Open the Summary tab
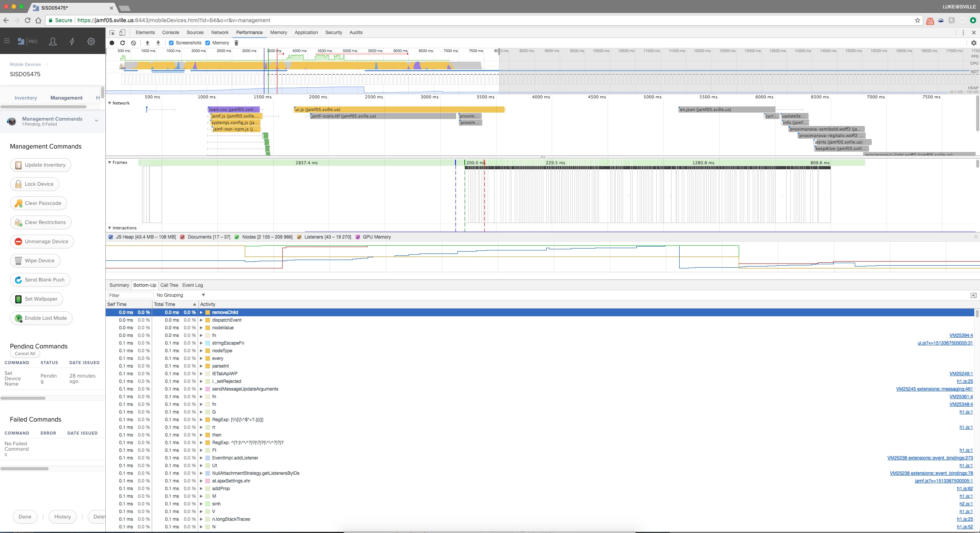The image size is (980, 533). tap(119, 285)
